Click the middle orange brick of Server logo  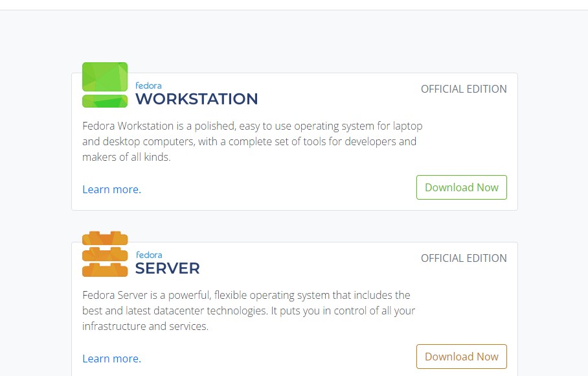click(x=105, y=254)
